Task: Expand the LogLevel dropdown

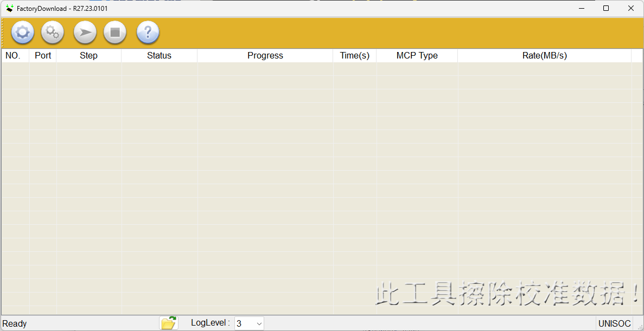Action: [259, 323]
